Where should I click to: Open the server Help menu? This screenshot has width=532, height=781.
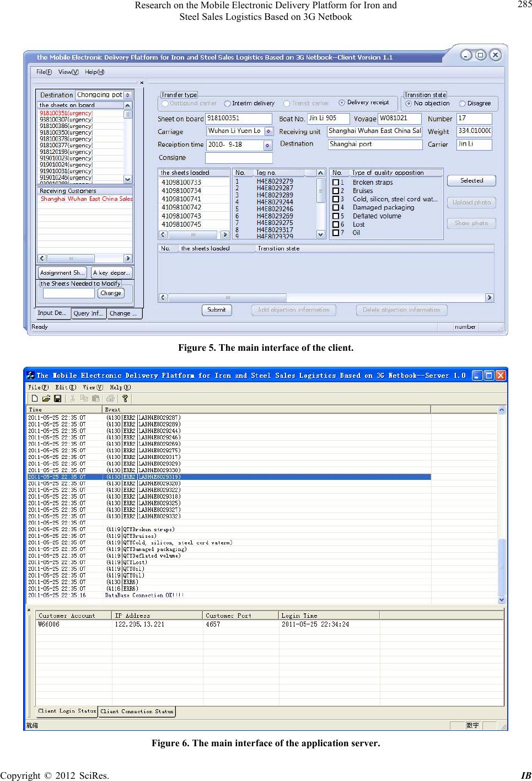pyautogui.click(x=120, y=387)
